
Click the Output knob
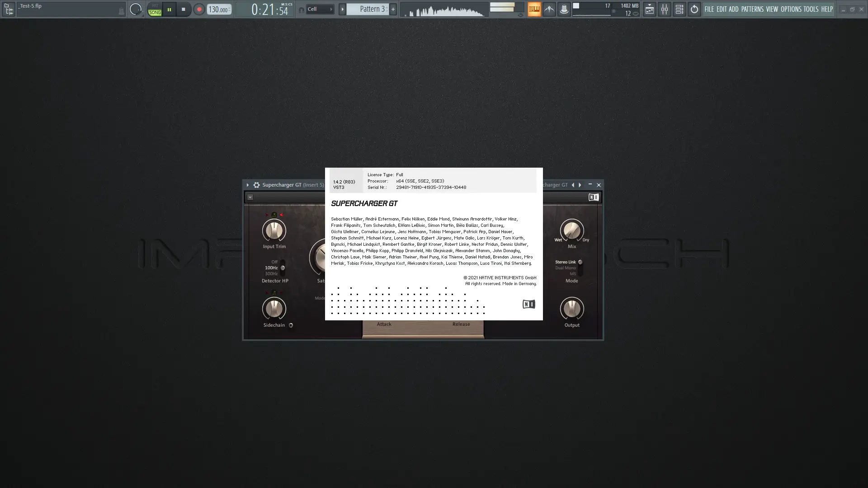pyautogui.click(x=571, y=309)
